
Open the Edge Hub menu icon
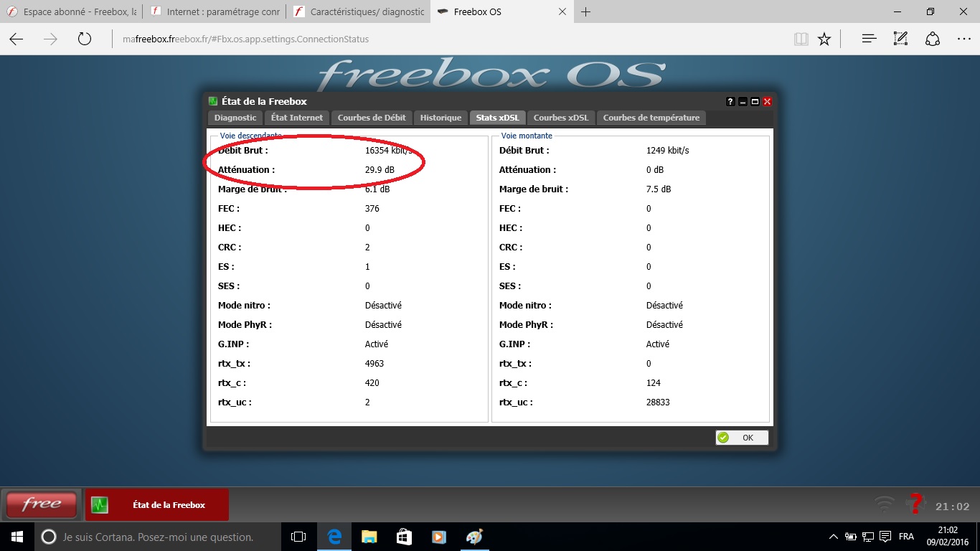tap(869, 39)
